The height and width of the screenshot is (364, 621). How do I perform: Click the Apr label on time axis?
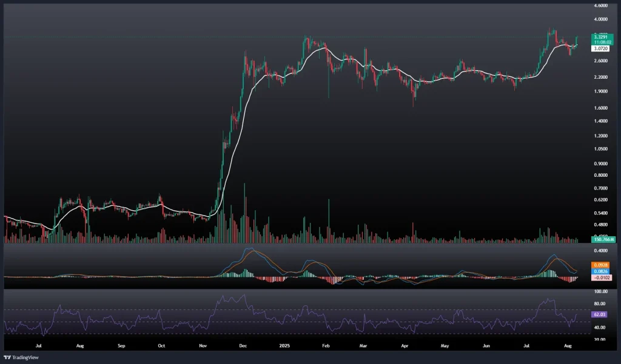404,346
